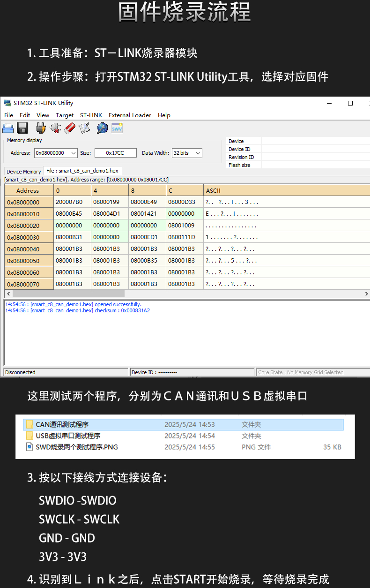Click the scrollbar right arrow
This screenshot has width=370, height=588.
(x=366, y=294)
